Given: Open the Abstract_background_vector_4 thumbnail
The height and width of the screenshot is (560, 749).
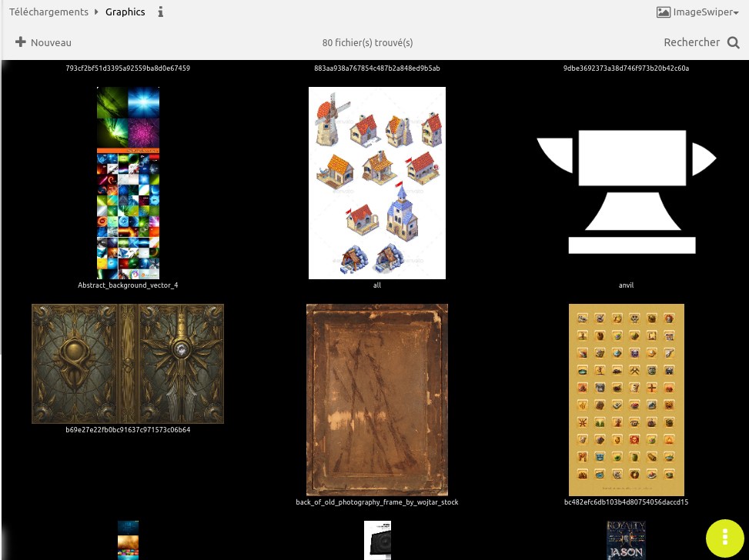Looking at the screenshot, I should click(x=128, y=182).
